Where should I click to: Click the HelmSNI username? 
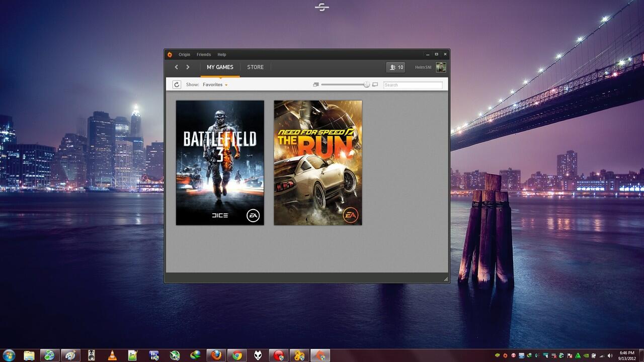[423, 67]
